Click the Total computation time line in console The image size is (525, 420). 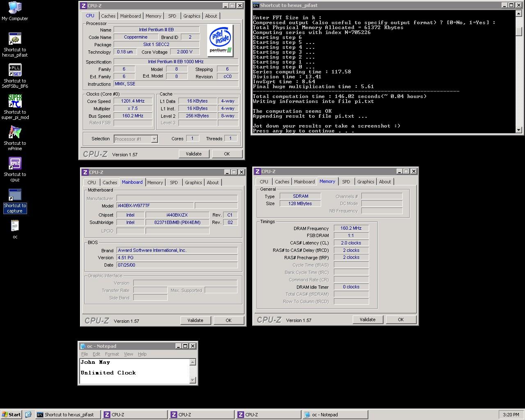click(340, 96)
